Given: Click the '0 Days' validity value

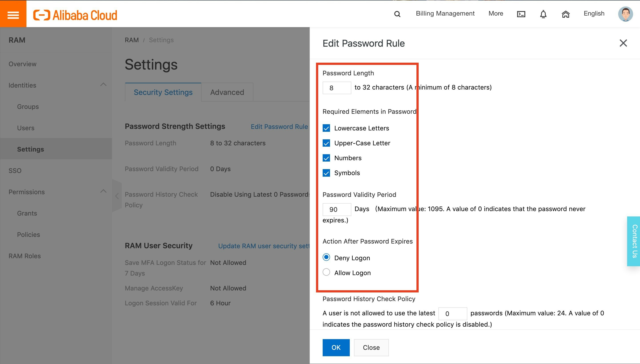Looking at the screenshot, I should [220, 169].
